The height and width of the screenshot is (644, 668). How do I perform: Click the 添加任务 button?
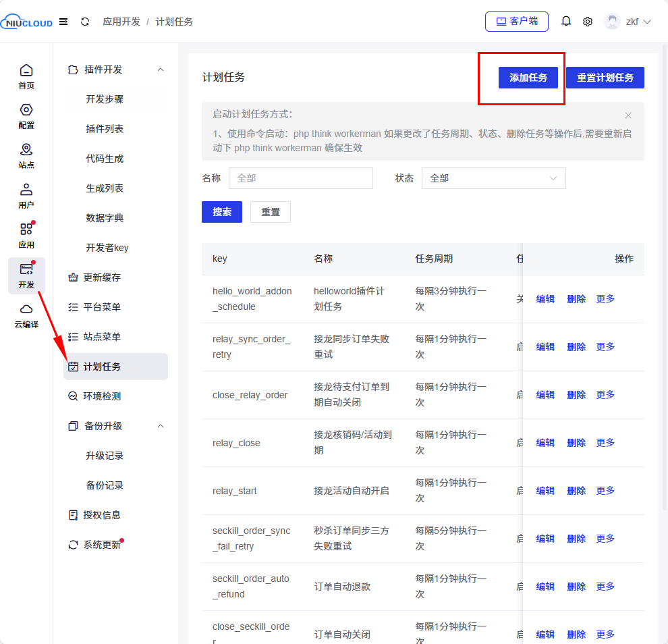point(528,78)
